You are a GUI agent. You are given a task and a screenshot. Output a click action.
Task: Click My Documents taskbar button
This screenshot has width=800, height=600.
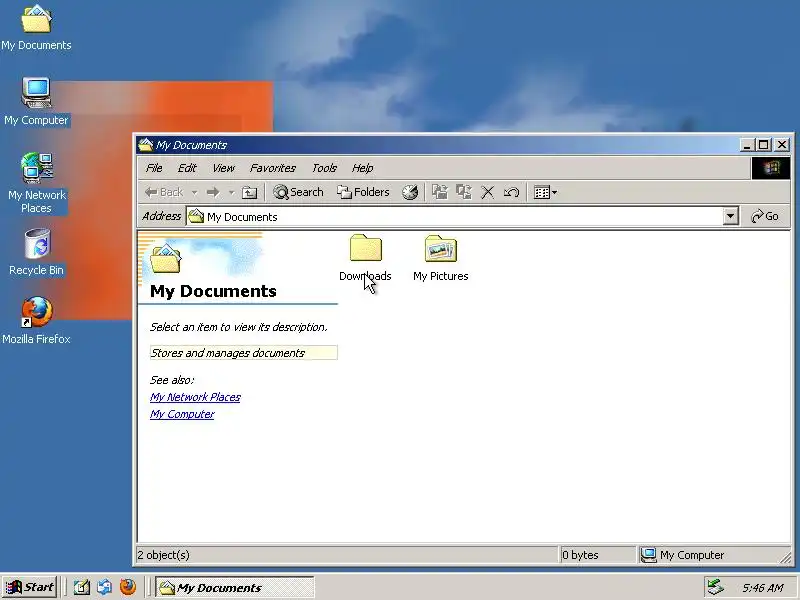pos(235,588)
